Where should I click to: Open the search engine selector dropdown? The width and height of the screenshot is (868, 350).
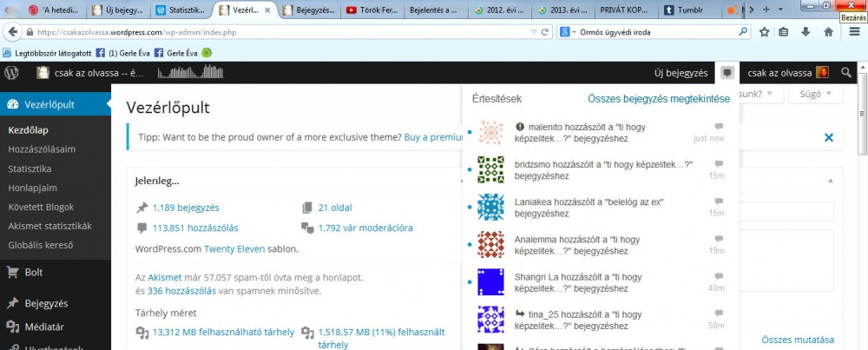(x=568, y=32)
